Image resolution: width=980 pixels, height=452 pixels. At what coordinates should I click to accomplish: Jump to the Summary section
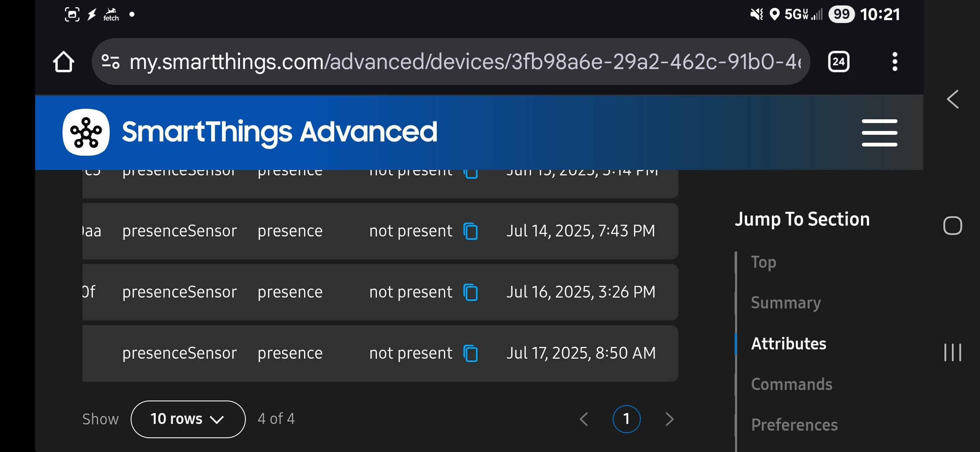click(786, 303)
